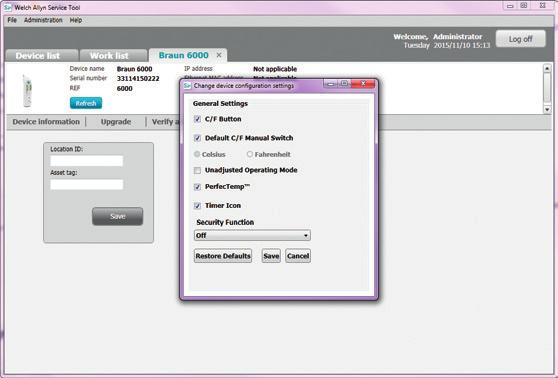Click the Location ID input field
The image size is (558, 378).
[86, 161]
